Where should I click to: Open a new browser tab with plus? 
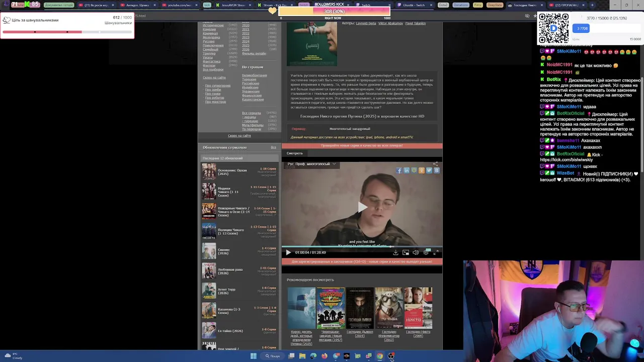[x=592, y=5]
